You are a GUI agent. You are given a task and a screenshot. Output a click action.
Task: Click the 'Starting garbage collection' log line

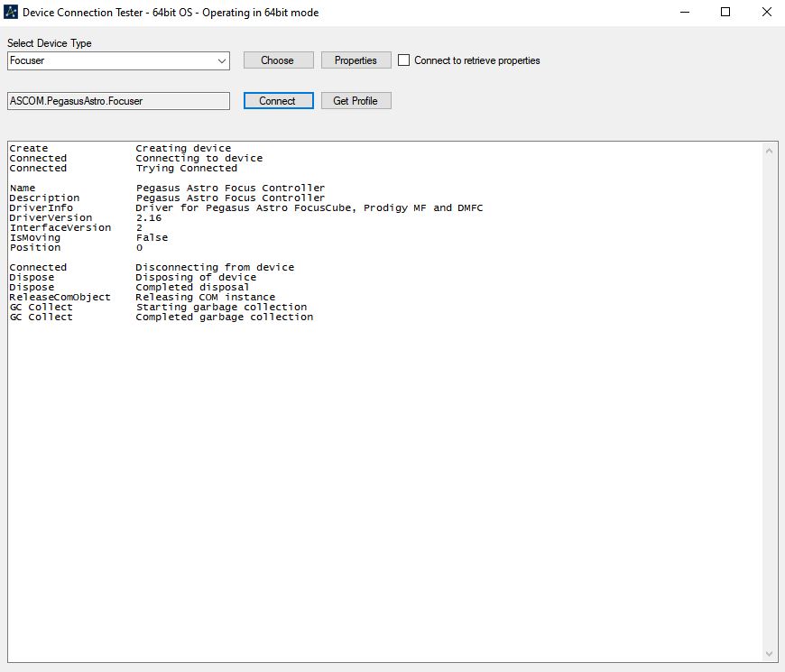[221, 308]
